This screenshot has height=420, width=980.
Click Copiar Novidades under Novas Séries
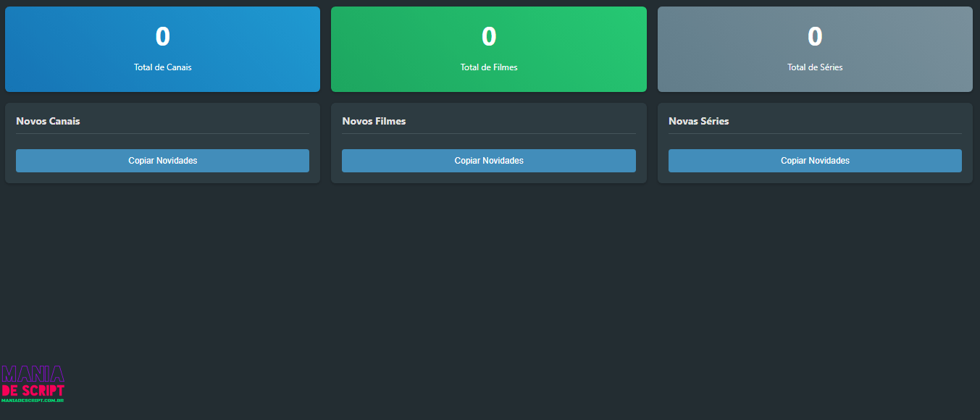coord(815,161)
